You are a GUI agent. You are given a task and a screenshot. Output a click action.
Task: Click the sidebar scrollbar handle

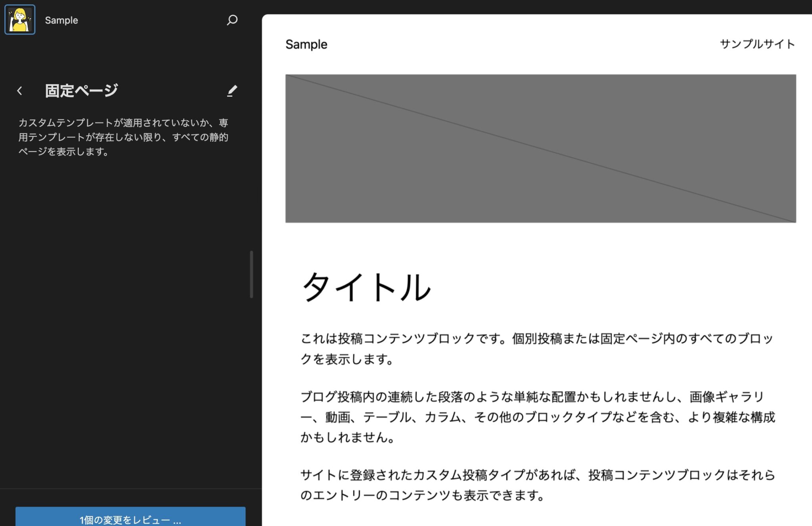(x=251, y=274)
